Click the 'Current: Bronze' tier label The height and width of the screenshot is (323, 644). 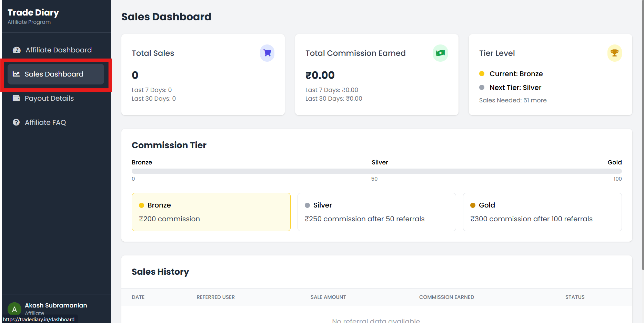point(516,74)
